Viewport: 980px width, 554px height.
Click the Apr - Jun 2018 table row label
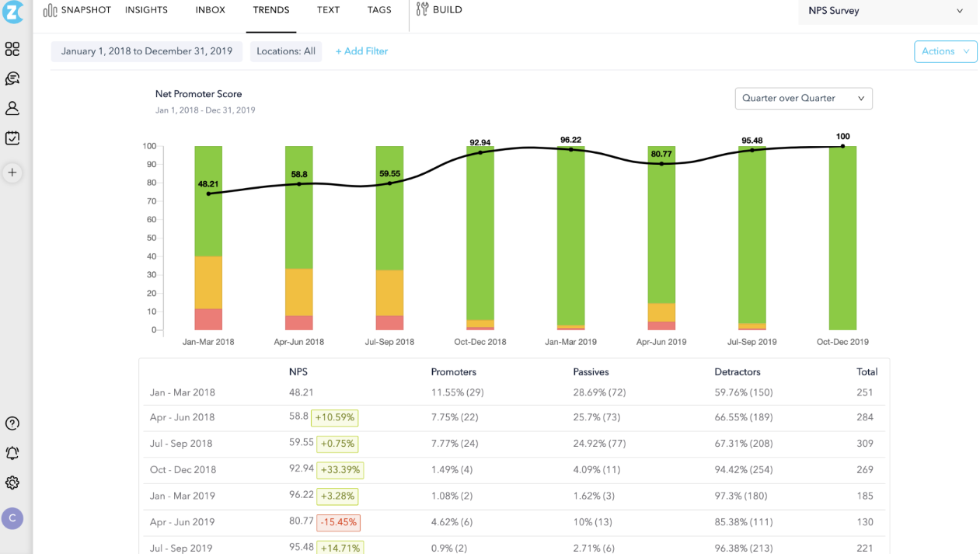182,417
